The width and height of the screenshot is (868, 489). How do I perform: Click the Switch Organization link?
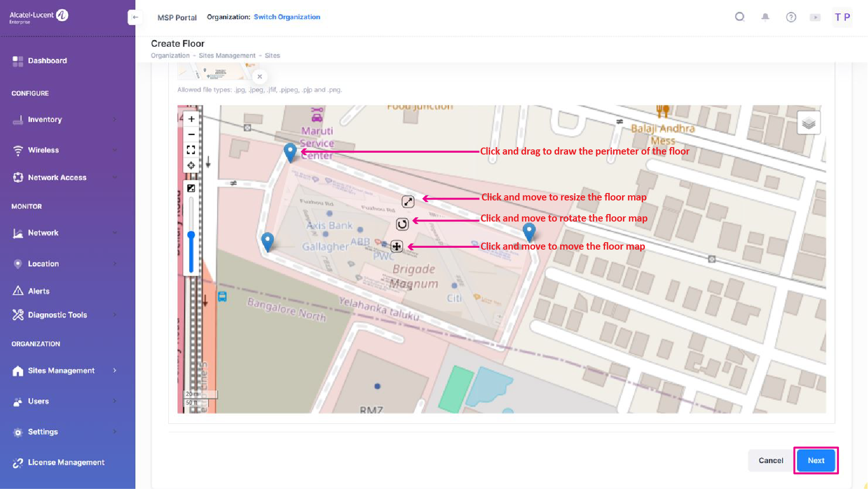[x=287, y=17]
